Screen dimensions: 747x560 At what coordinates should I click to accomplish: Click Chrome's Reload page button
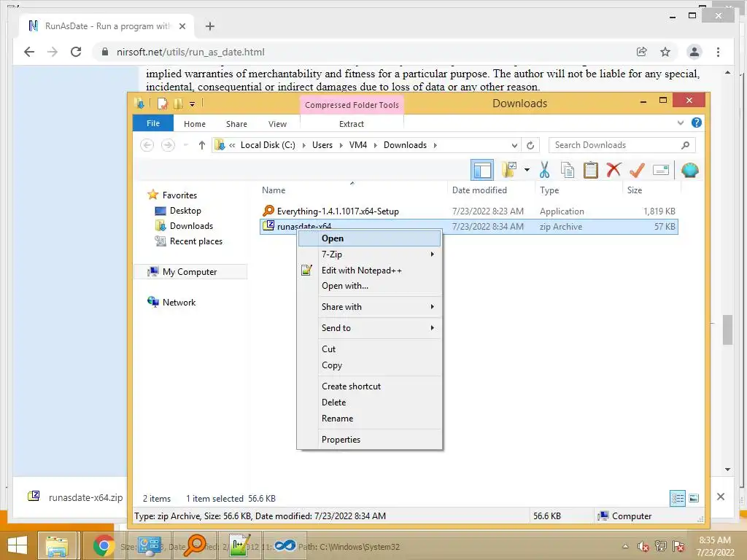click(x=76, y=52)
